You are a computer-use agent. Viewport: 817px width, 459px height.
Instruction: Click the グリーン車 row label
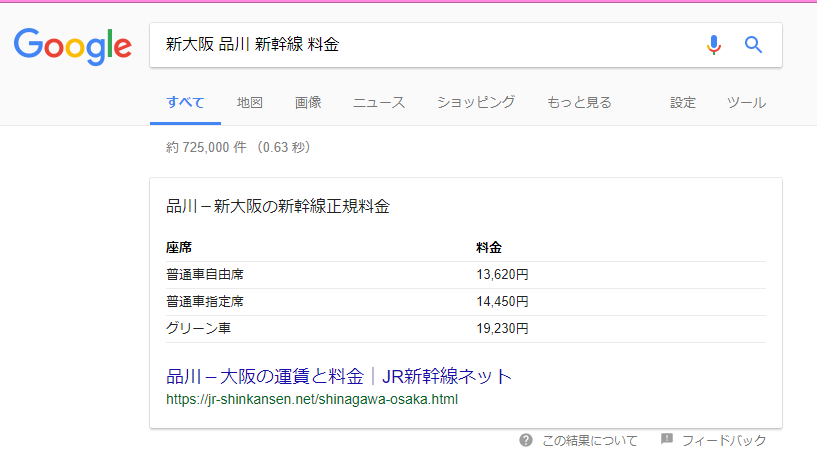point(199,328)
